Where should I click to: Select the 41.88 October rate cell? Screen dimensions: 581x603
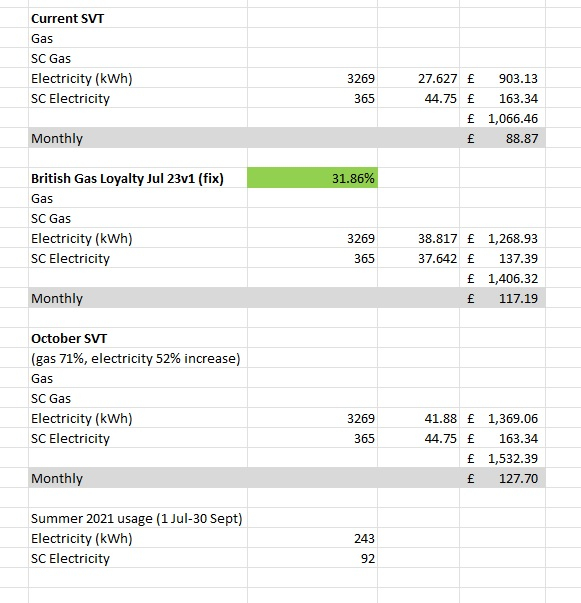pos(418,418)
